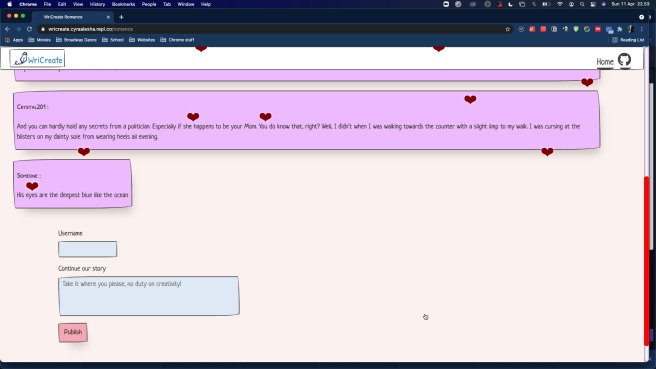Image resolution: width=656 pixels, height=369 pixels.
Task: Open the History menu
Action: tap(97, 4)
